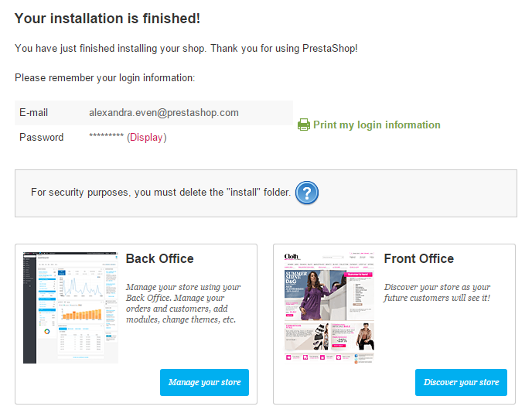Open the Front Office storefront thumbnail
532x420 pixels.
pos(329,307)
